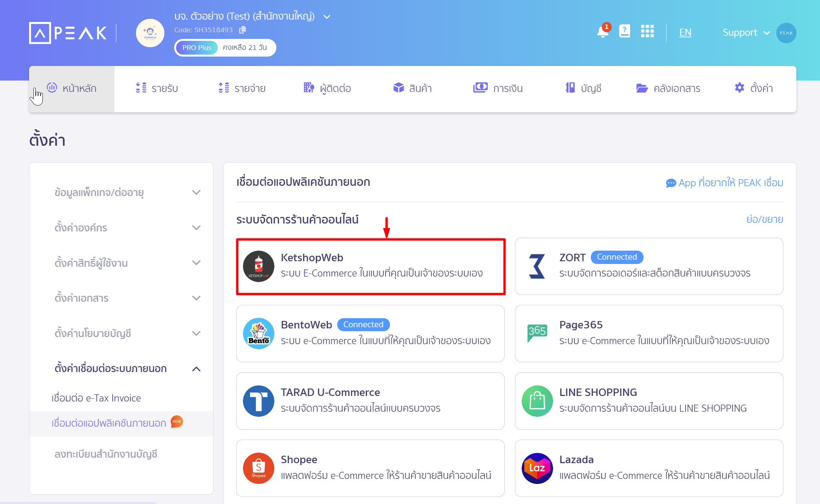This screenshot has width=820, height=504.
Task: Open the help guide book icon
Action: coord(625,31)
